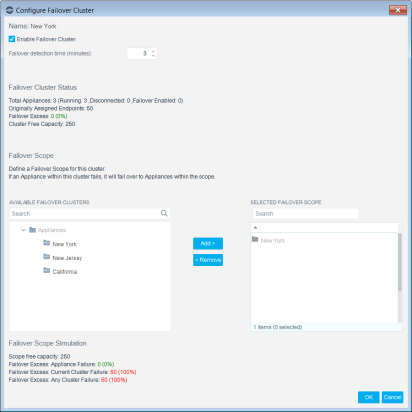Click the Appliances root folder icon
This screenshot has height=412, width=412.
pyautogui.click(x=32, y=230)
